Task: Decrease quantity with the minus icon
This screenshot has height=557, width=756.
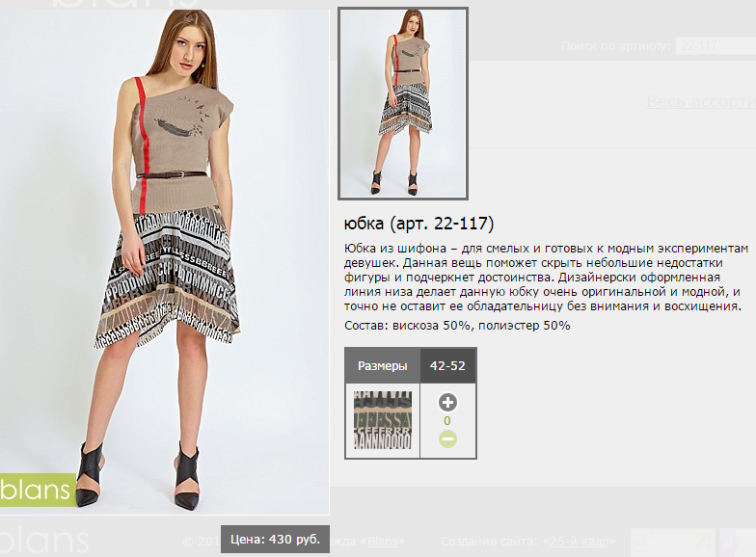Action: tap(447, 439)
